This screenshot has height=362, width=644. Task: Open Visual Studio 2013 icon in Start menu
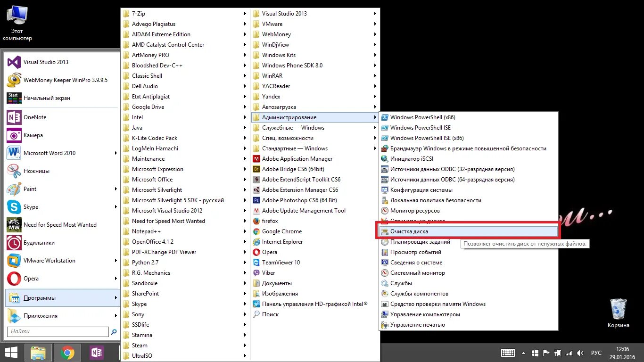tap(14, 62)
